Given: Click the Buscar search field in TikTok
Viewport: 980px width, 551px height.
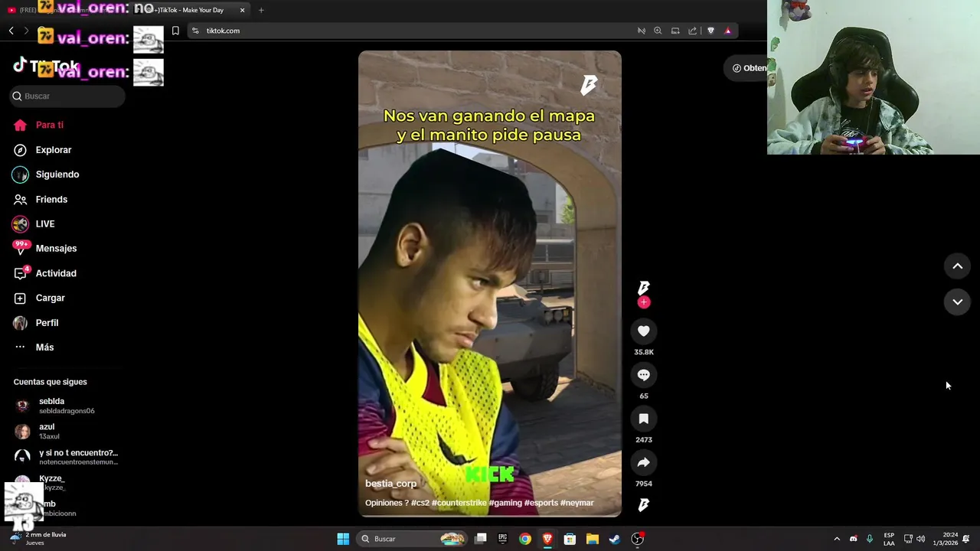Looking at the screenshot, I should 67,96.
